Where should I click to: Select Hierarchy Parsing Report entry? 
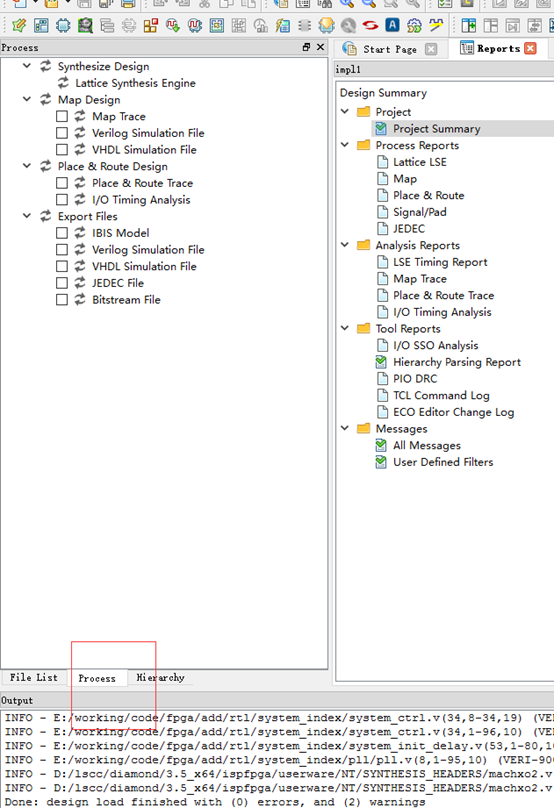[457, 362]
